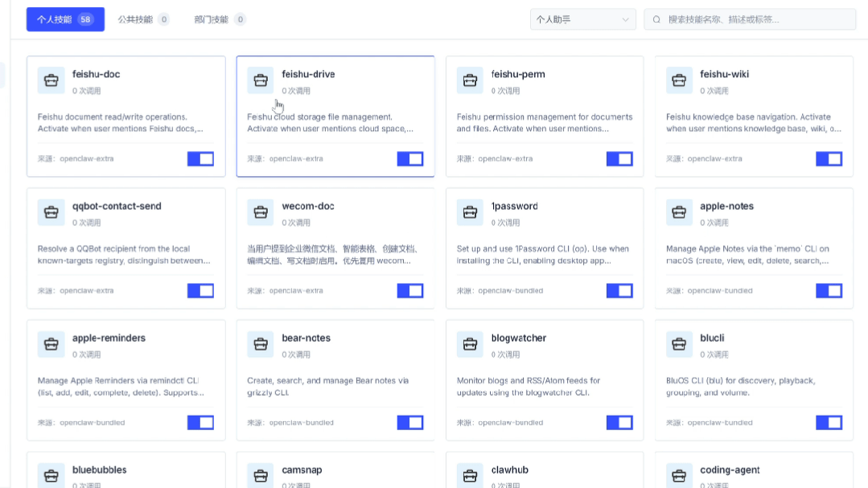
Task: Select the 个人技能 tab
Action: click(65, 19)
